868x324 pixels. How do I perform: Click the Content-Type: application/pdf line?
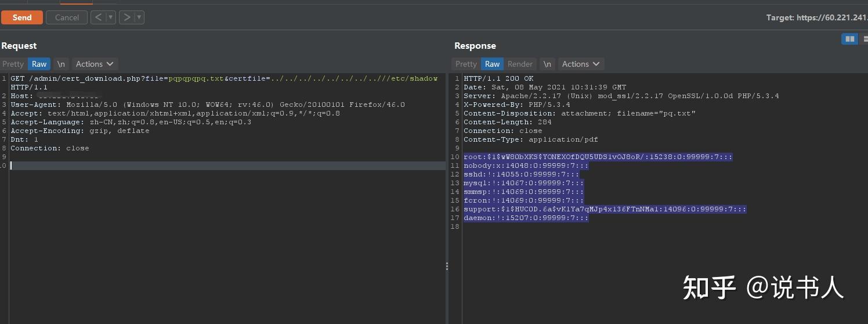531,139
